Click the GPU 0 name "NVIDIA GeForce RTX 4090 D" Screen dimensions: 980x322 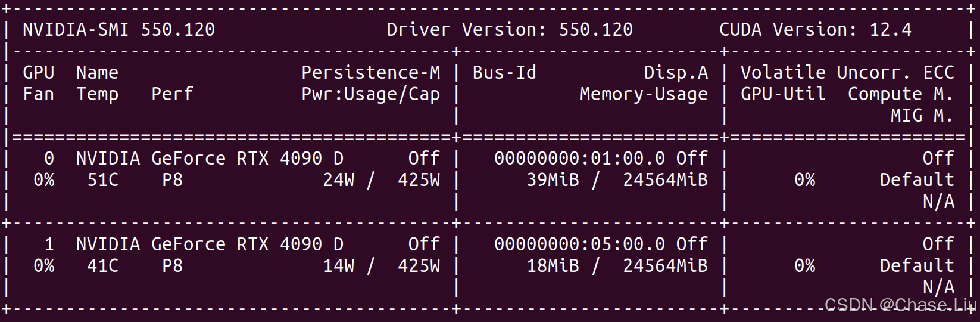(x=210, y=158)
